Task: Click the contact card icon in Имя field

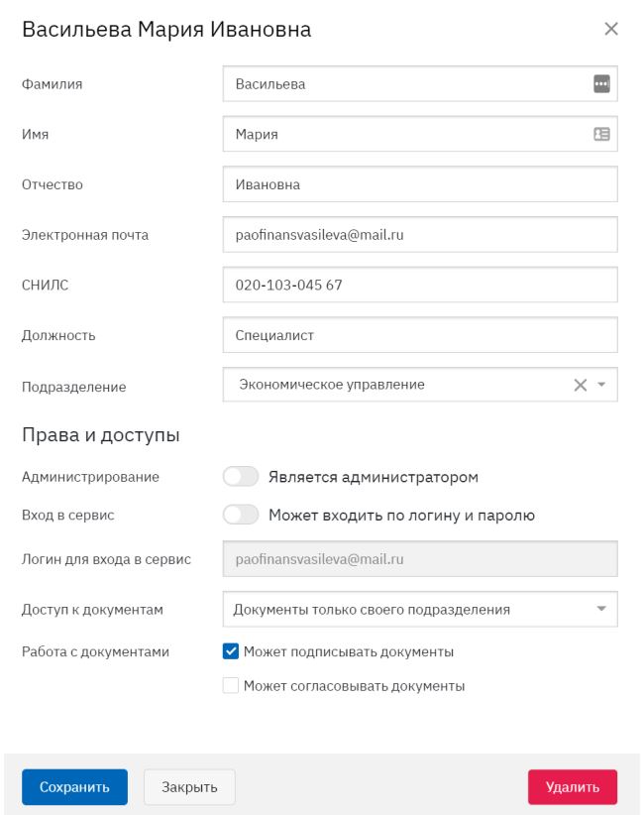Action: pos(601,134)
